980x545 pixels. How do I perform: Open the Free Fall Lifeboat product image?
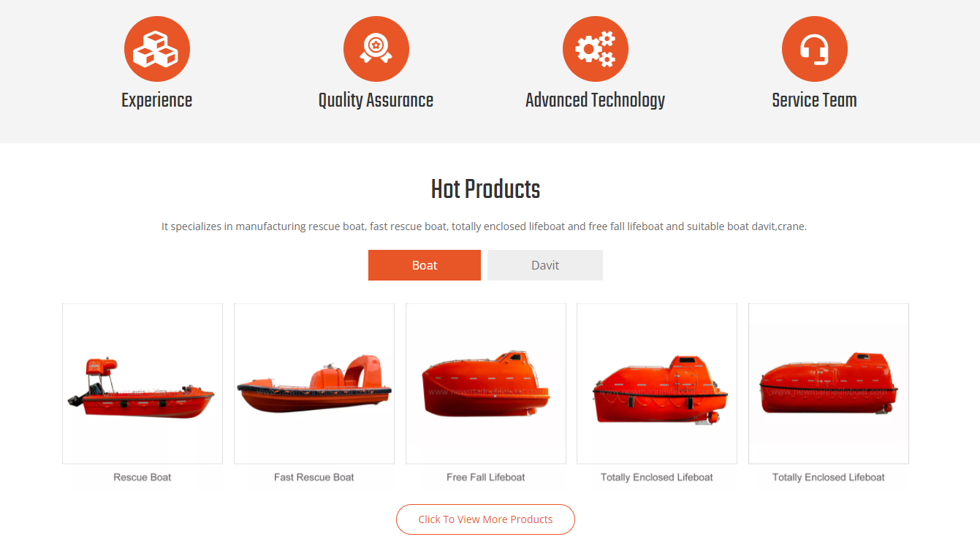486,384
